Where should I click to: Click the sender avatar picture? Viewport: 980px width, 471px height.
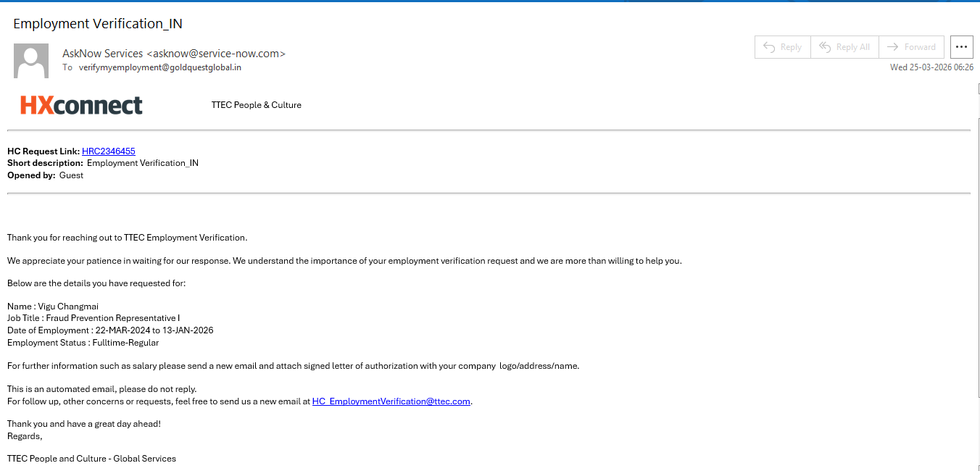coord(31,61)
